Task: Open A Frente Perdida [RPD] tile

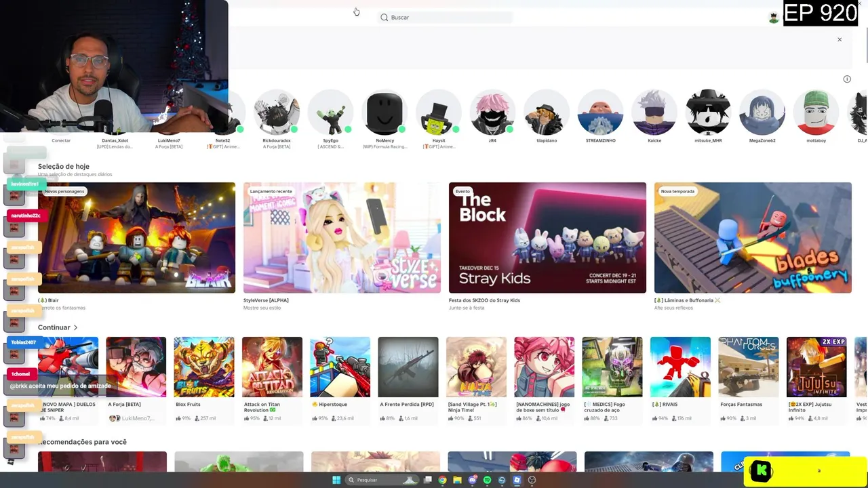Action: point(408,367)
